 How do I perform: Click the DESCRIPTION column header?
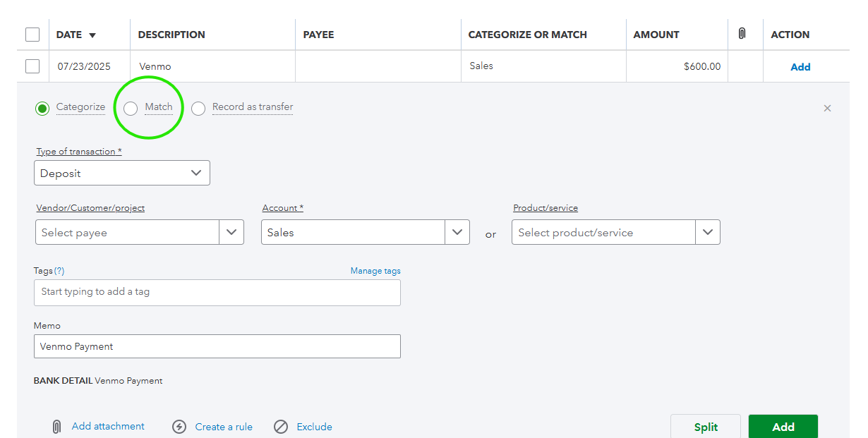pyautogui.click(x=171, y=35)
